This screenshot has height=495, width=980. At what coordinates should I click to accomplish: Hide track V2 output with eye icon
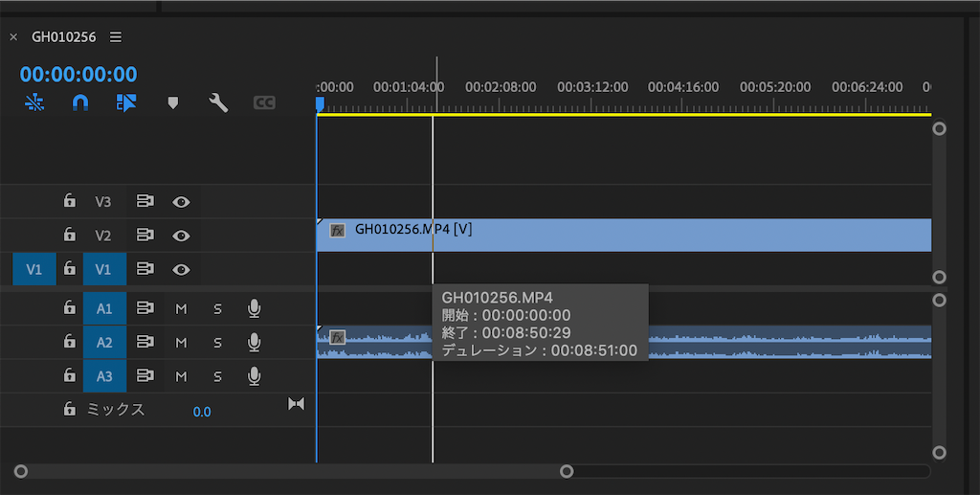(x=181, y=236)
